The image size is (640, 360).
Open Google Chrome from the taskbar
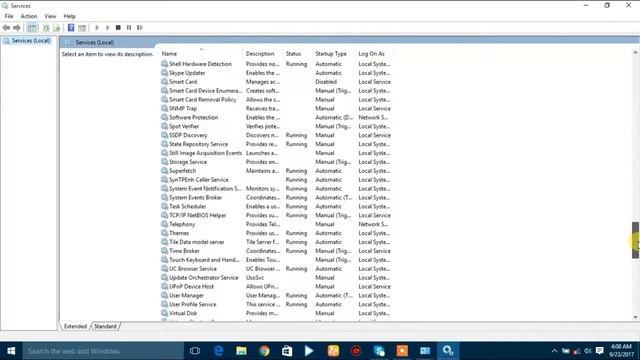(264, 351)
